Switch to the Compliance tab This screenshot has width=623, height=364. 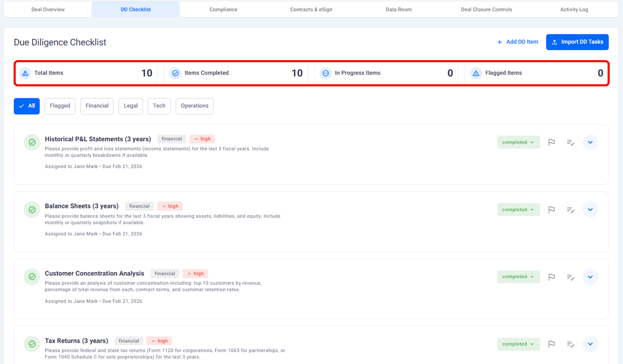point(223,9)
